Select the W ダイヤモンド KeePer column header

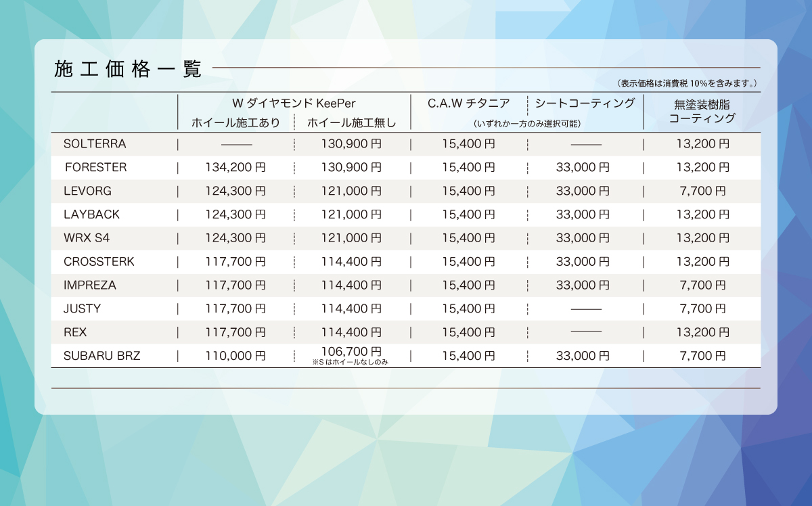point(294,103)
